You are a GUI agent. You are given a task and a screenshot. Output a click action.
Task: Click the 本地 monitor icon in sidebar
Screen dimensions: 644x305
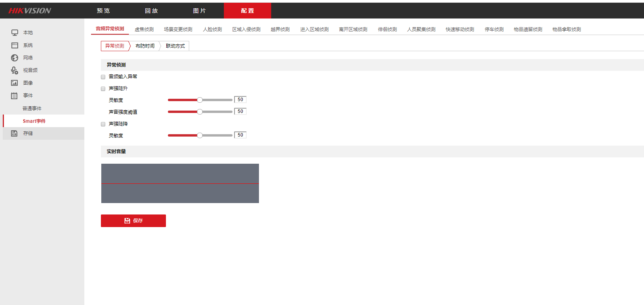pyautogui.click(x=15, y=33)
